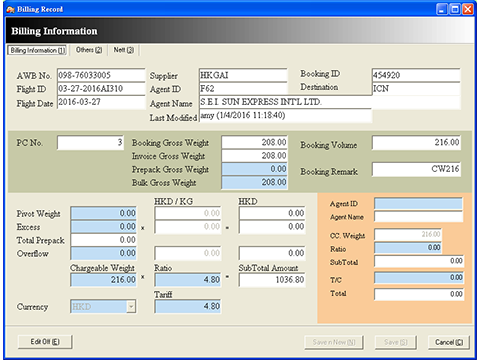
Task: Click the Flight ID field
Action: [x=101, y=89]
